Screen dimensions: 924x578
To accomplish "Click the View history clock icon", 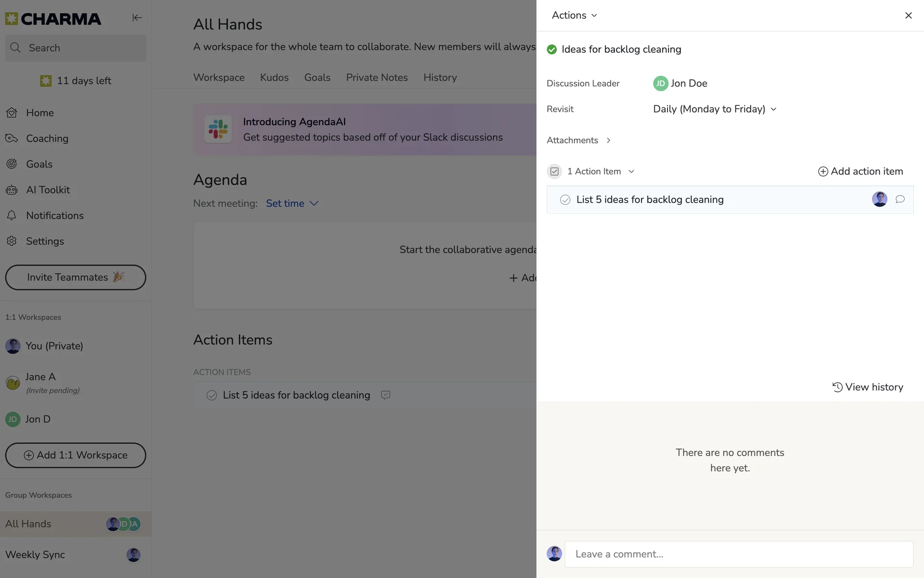I will 837,387.
